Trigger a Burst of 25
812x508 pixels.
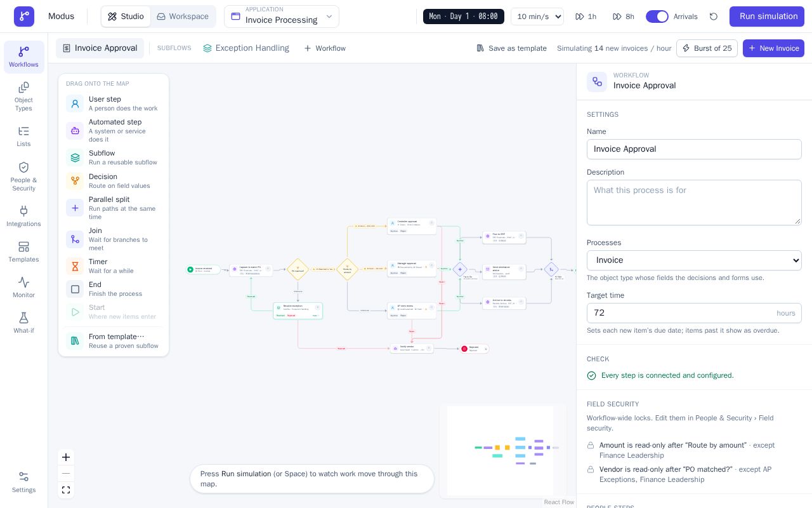point(707,48)
